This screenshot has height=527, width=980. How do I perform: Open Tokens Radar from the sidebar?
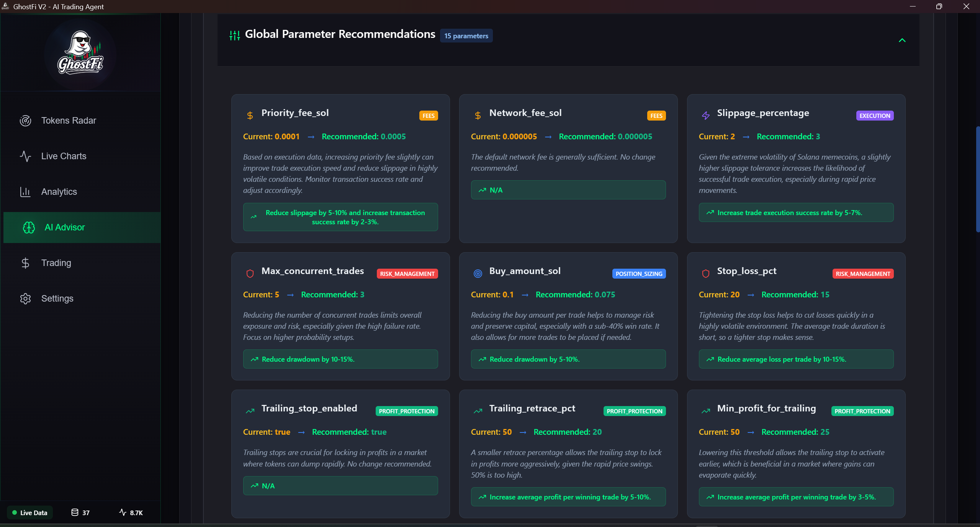68,120
